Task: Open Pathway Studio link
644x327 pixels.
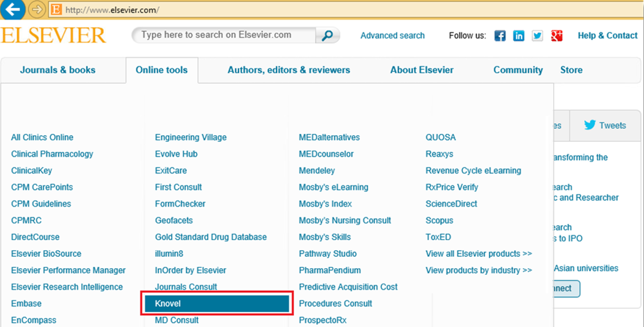Action: tap(328, 254)
